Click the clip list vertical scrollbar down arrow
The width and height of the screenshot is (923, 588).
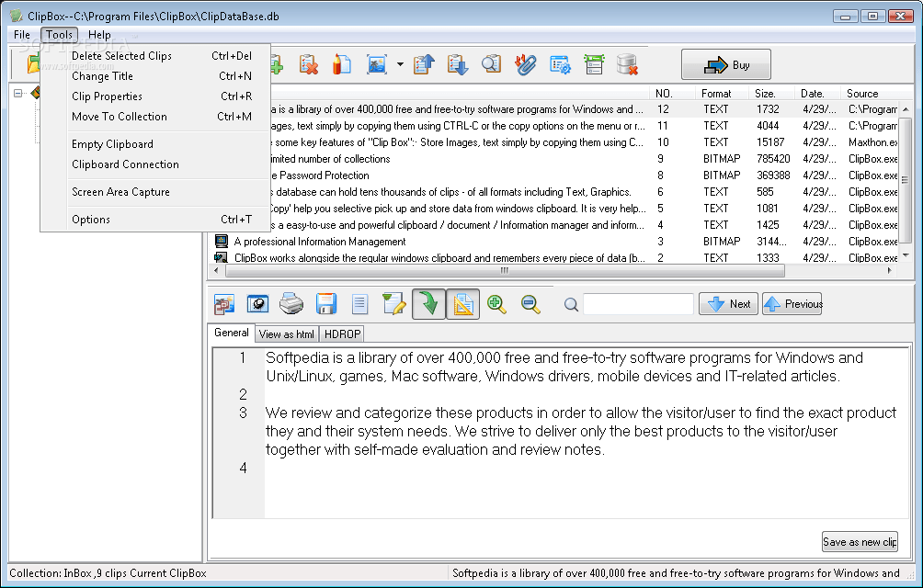coord(906,255)
